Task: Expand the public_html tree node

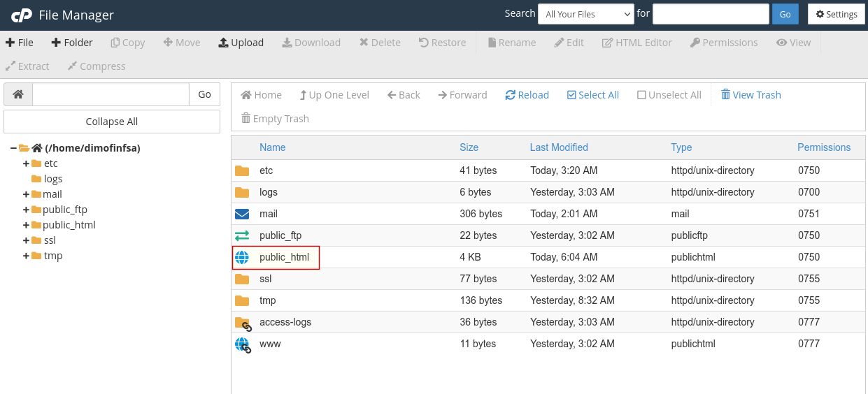Action: 26,225
